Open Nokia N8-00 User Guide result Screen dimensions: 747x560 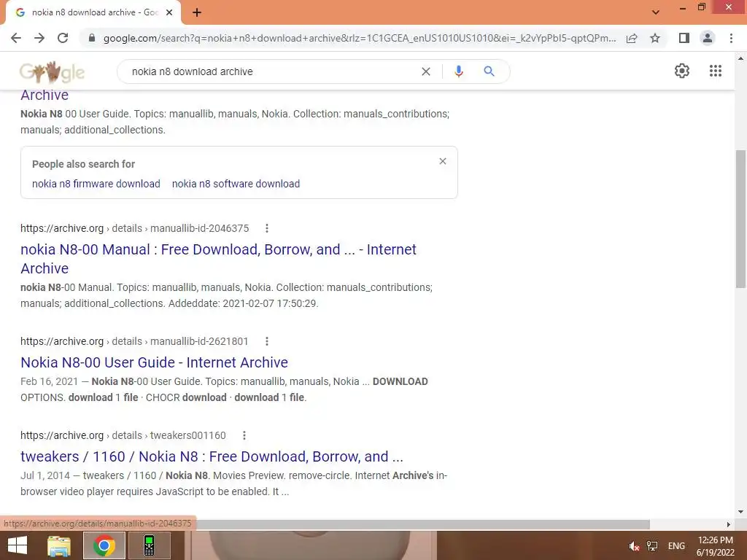point(155,362)
